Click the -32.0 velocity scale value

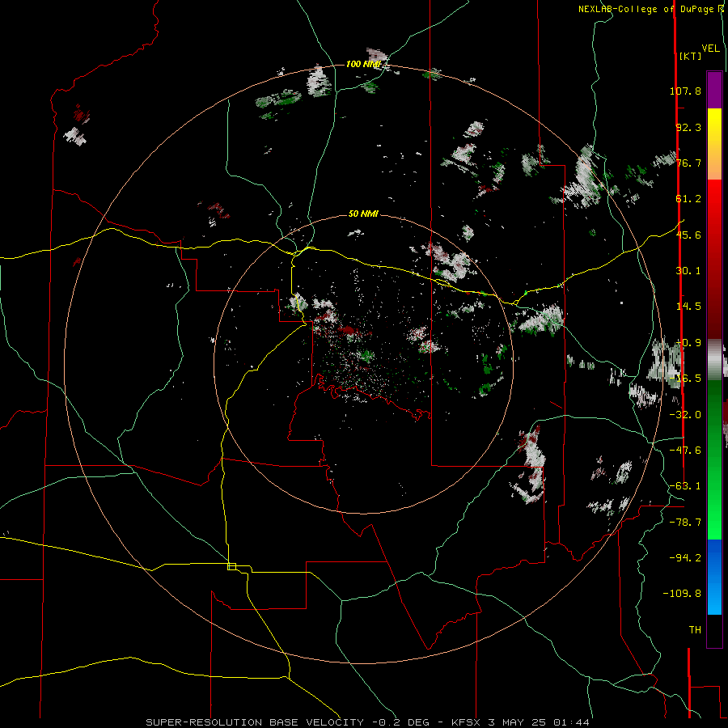(685, 415)
